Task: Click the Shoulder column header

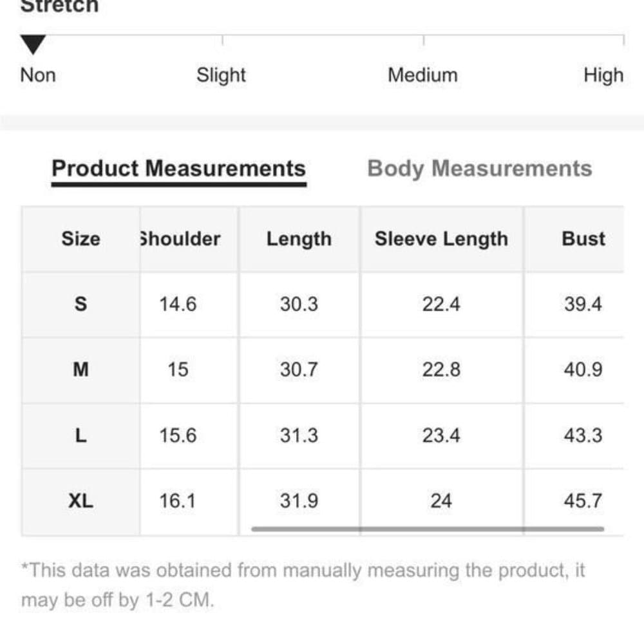Action: [180, 239]
